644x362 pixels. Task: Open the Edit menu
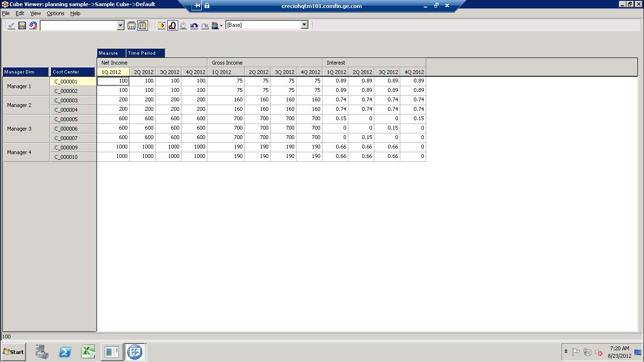(20, 13)
